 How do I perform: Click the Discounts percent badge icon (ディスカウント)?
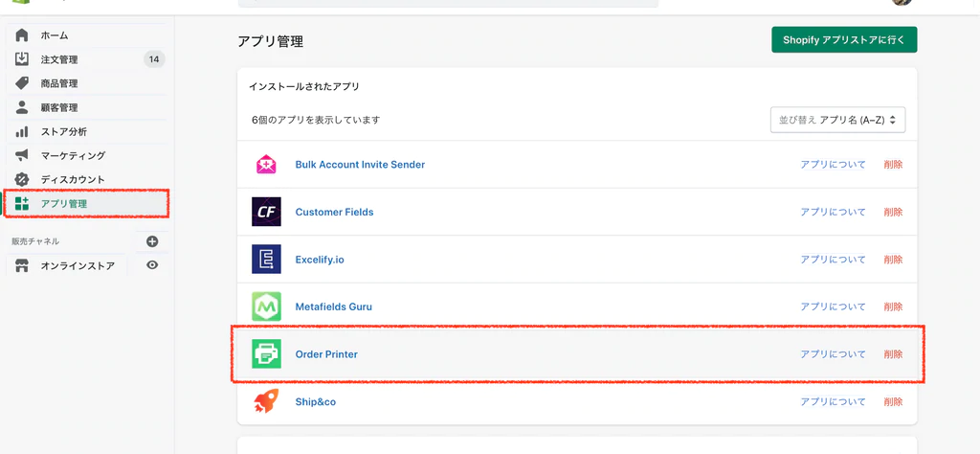(22, 179)
